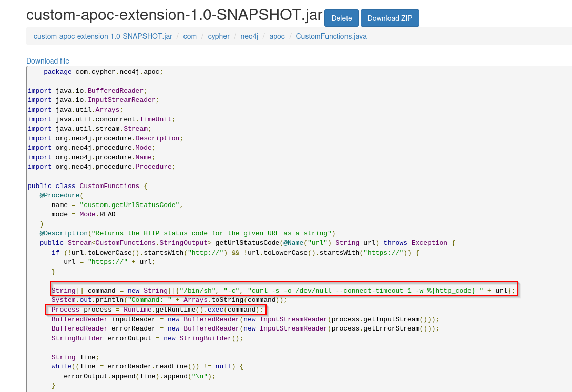The width and height of the screenshot is (572, 392).
Task: Click the highlighted String[] command line
Action: click(x=283, y=291)
